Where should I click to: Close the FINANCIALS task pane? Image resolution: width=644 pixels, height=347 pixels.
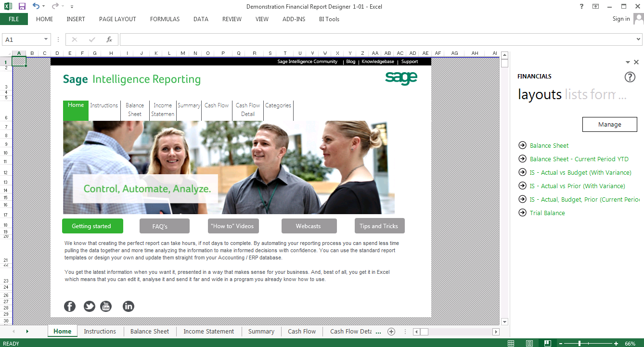tap(636, 62)
